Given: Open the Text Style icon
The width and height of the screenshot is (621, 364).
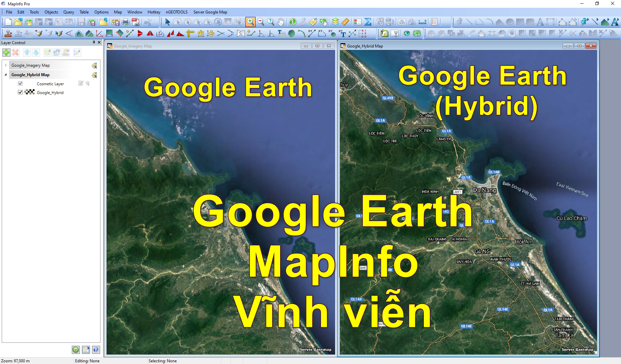Looking at the screenshot, I should pyautogui.click(x=615, y=22).
